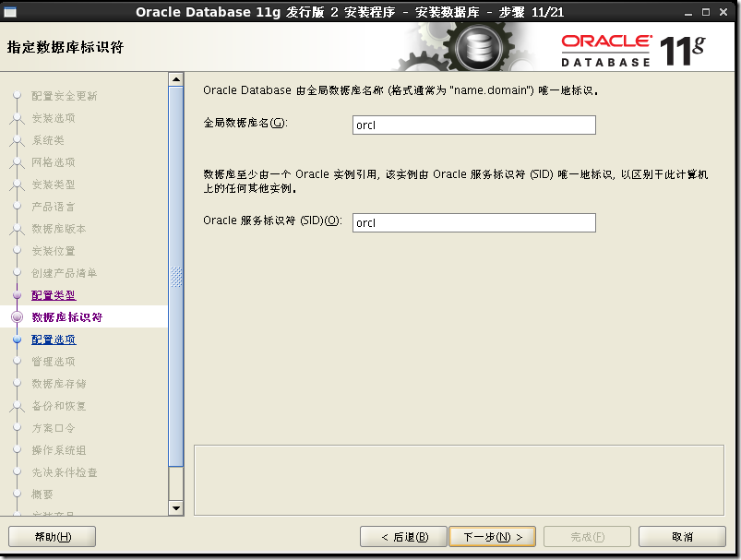Click the 安装类型 step text
741x560 pixels.
pos(54,185)
